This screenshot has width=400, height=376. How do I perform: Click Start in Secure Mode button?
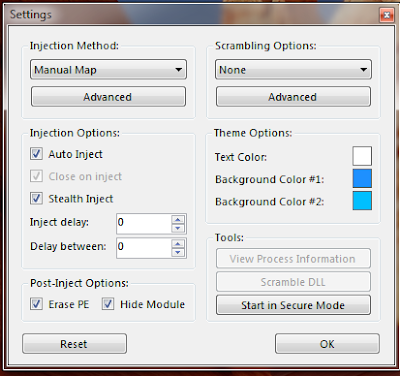click(293, 305)
